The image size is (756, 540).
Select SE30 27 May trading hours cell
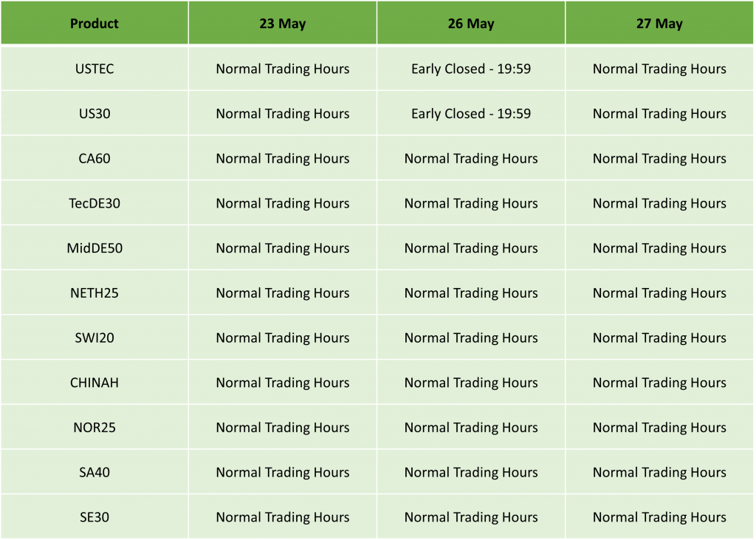click(659, 517)
